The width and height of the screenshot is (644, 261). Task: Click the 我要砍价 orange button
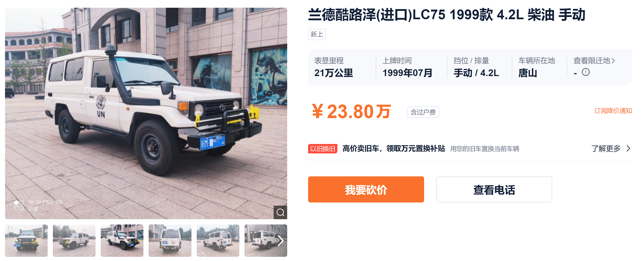(x=366, y=189)
